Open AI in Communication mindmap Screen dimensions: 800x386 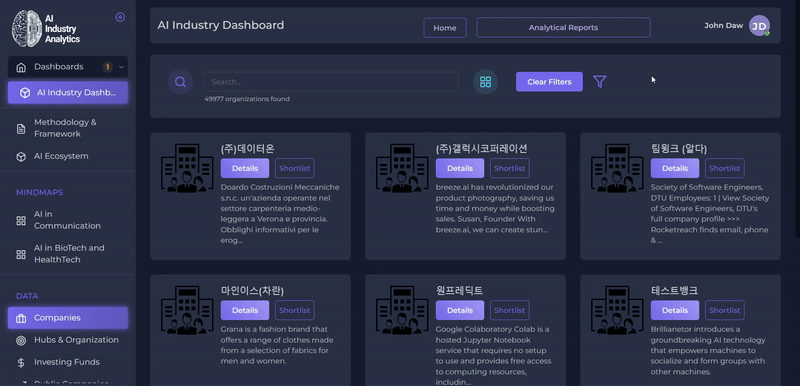pos(68,220)
